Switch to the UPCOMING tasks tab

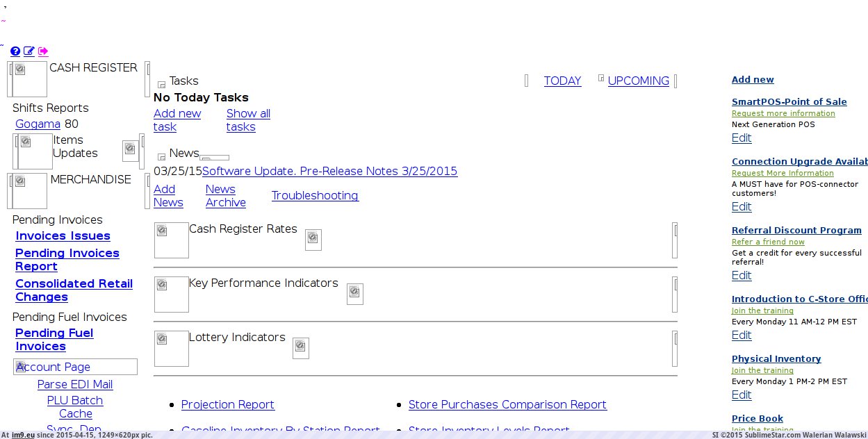[x=638, y=81]
